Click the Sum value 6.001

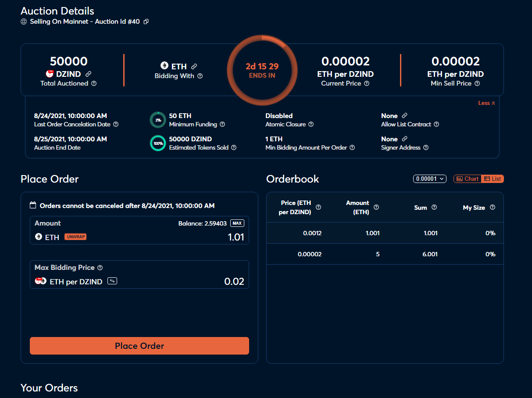click(x=430, y=254)
